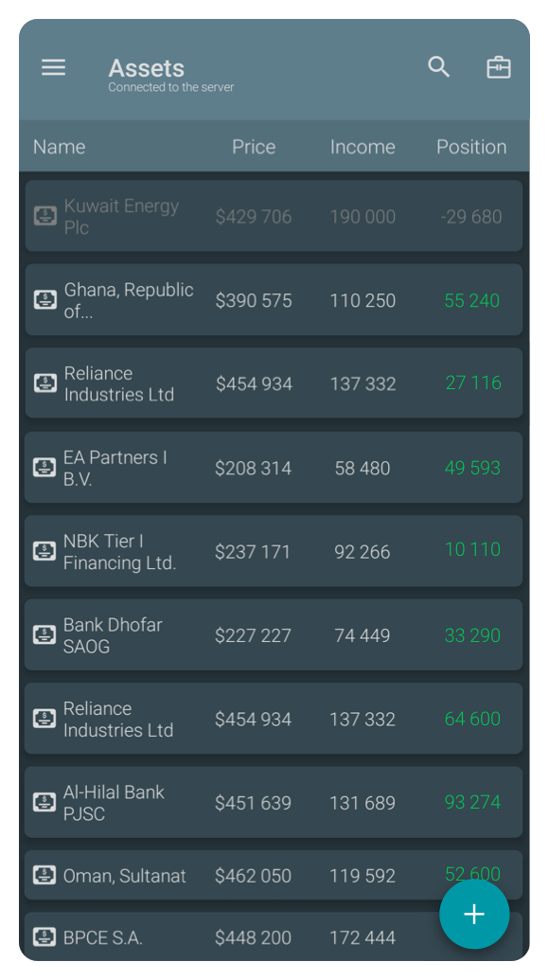This screenshot has width=549, height=980.
Task: Tap the search magnifier icon
Action: click(438, 67)
